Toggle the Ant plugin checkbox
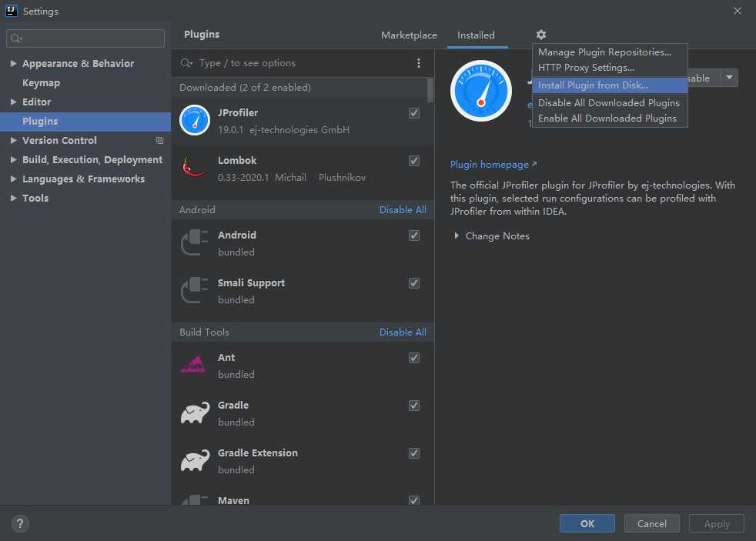Image resolution: width=756 pixels, height=541 pixels. pyautogui.click(x=413, y=357)
